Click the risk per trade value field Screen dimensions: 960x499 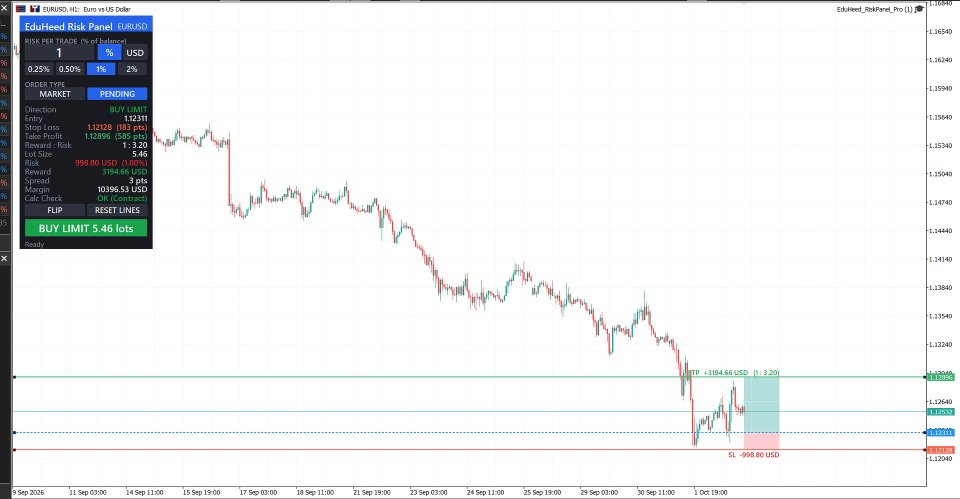click(x=59, y=53)
